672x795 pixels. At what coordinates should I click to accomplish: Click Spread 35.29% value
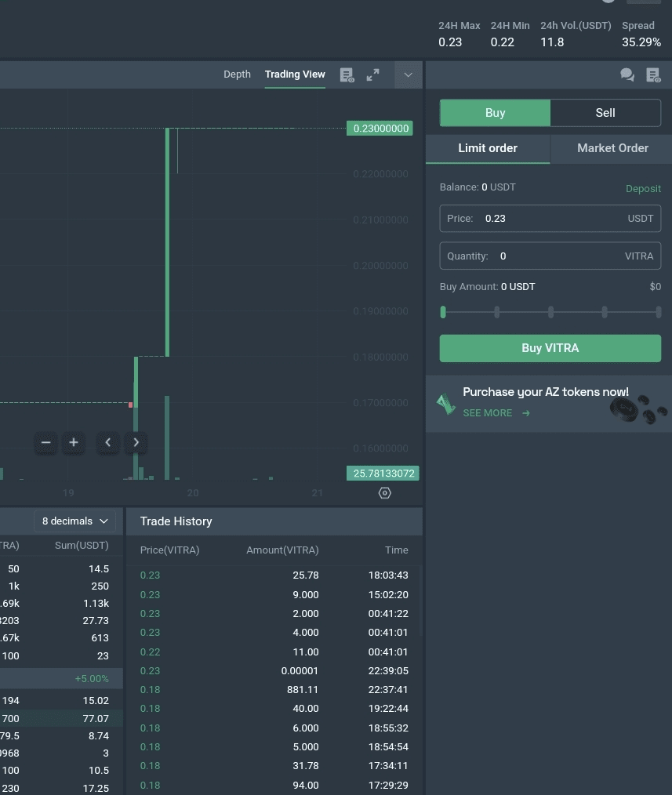coord(641,42)
